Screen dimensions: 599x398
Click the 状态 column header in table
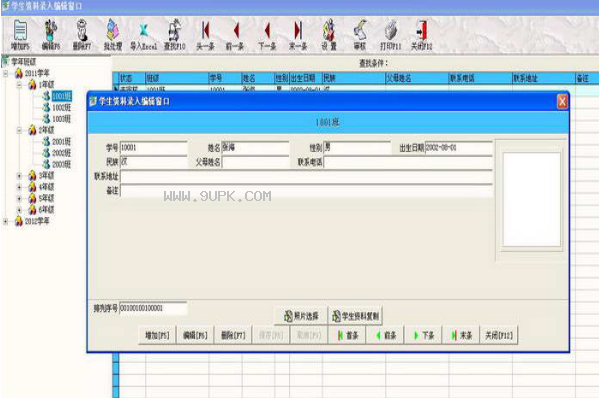pos(132,78)
